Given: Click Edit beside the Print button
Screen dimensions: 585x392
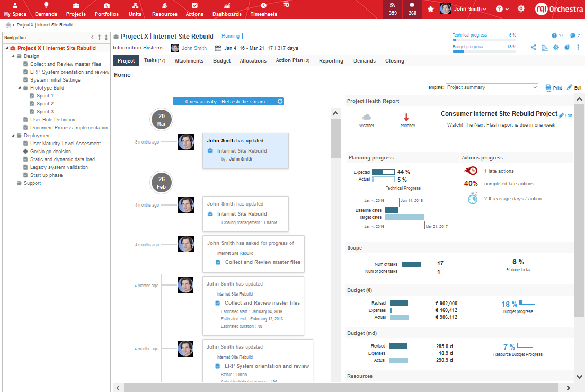Looking at the screenshot, I should (574, 87).
